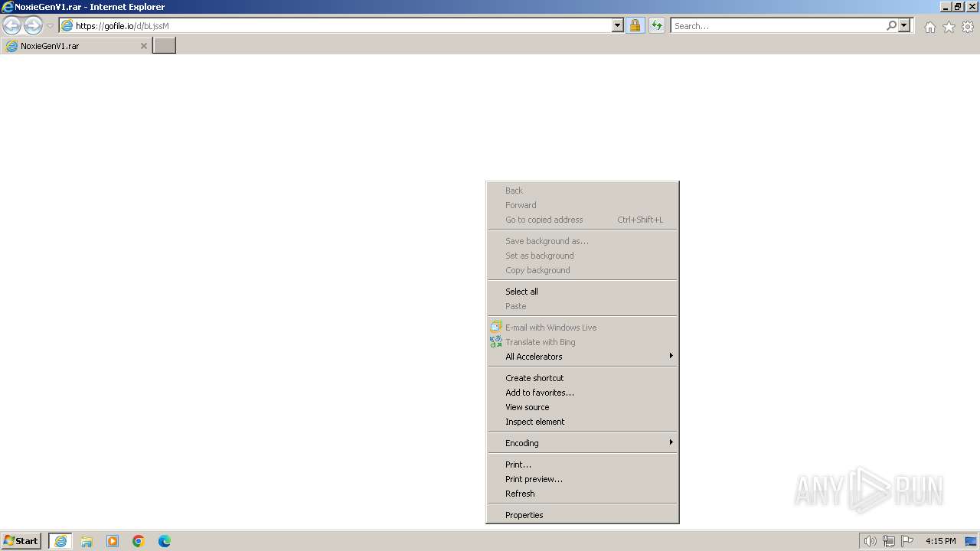Click the magnifier search icon
Viewport: 980px width, 551px height.
click(x=891, y=25)
